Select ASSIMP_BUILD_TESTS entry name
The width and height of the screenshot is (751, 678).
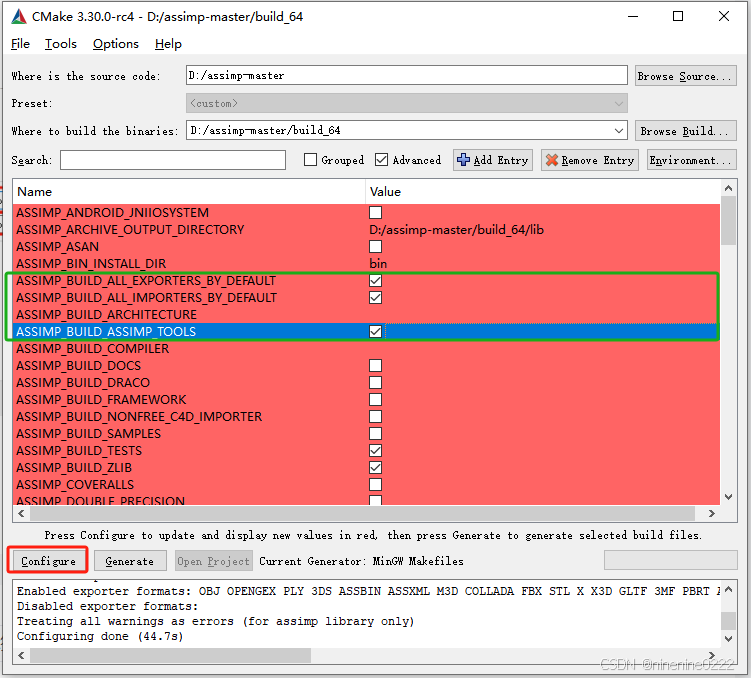tap(79, 451)
